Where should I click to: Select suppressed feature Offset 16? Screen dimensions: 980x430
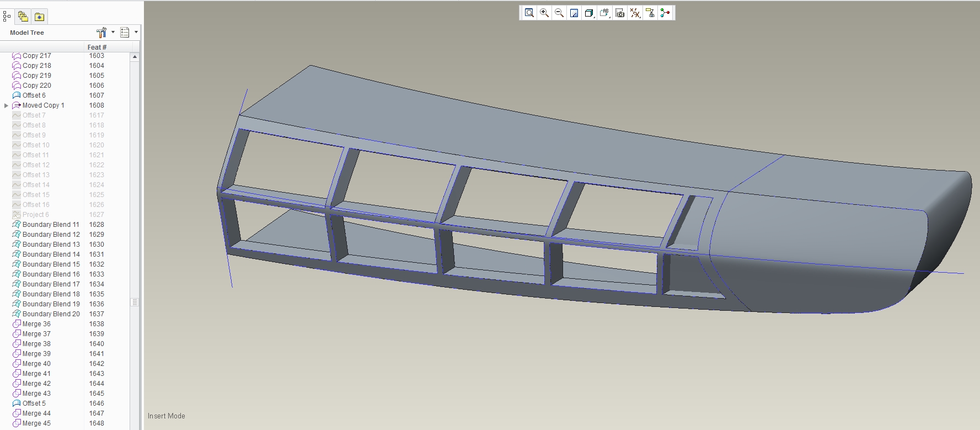pyautogui.click(x=36, y=205)
